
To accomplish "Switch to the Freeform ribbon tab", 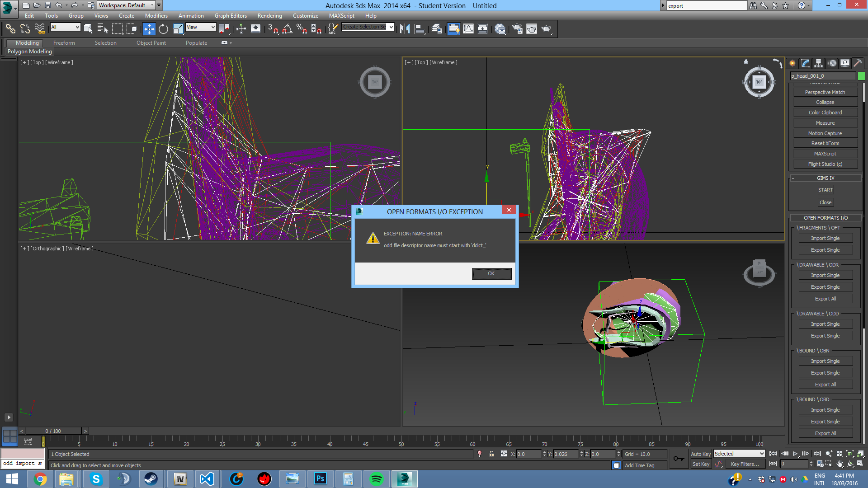I will [x=64, y=43].
